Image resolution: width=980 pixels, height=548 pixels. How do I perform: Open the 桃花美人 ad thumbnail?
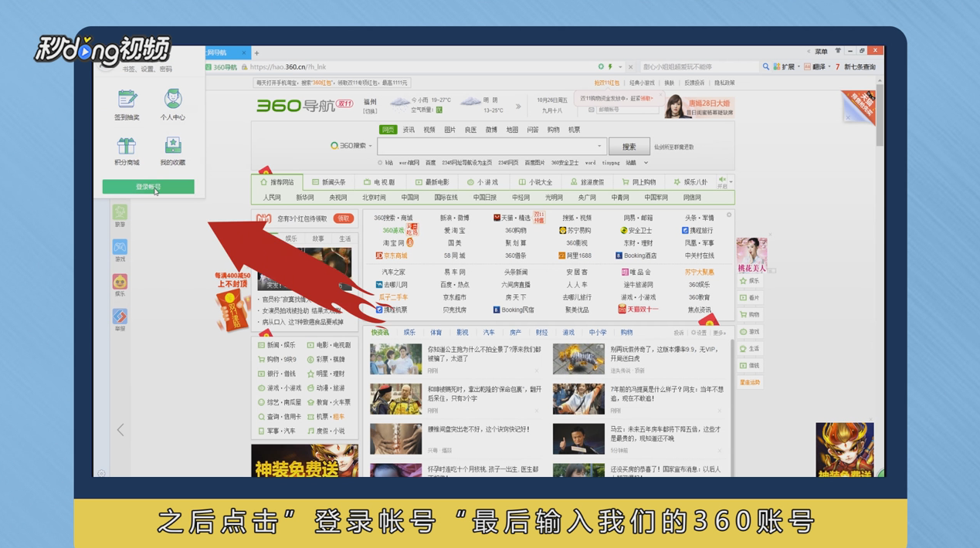point(751,255)
